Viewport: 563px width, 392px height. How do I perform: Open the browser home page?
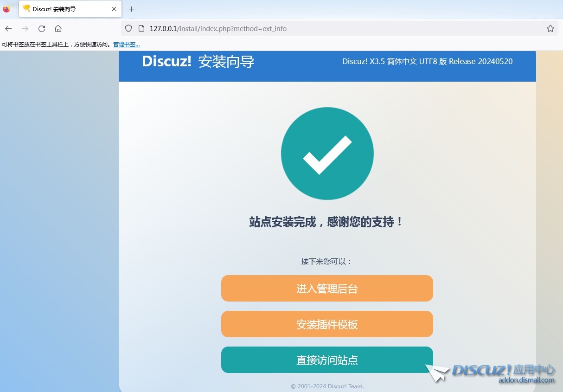(58, 29)
